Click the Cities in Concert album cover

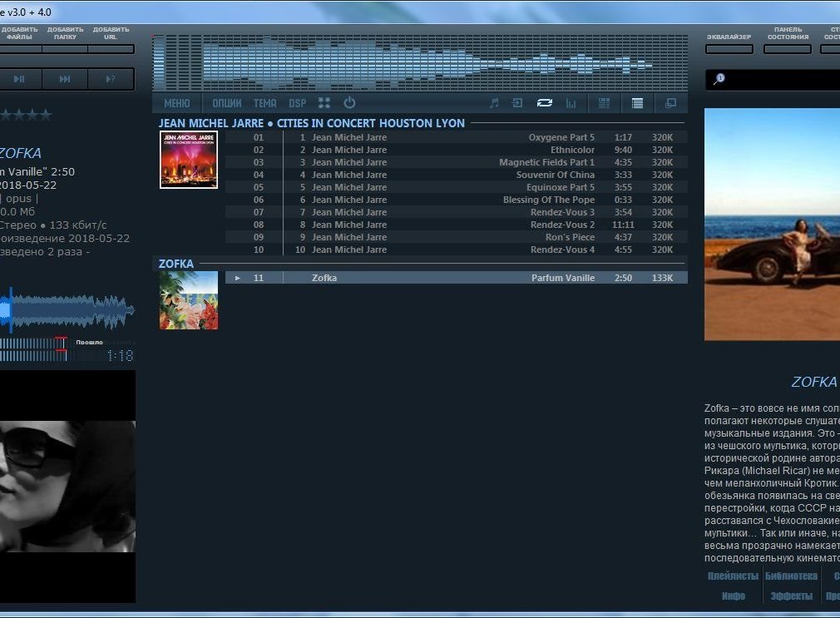coord(189,160)
